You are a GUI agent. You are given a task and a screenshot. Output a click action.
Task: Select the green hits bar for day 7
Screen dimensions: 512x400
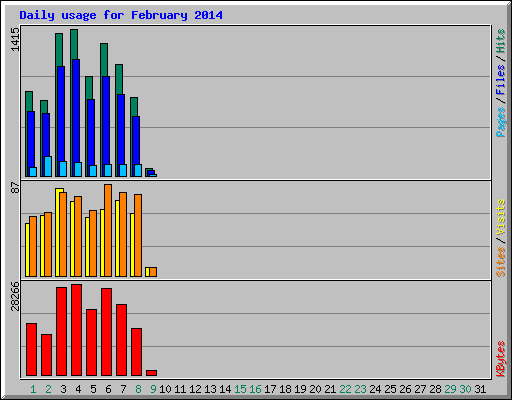click(x=119, y=79)
